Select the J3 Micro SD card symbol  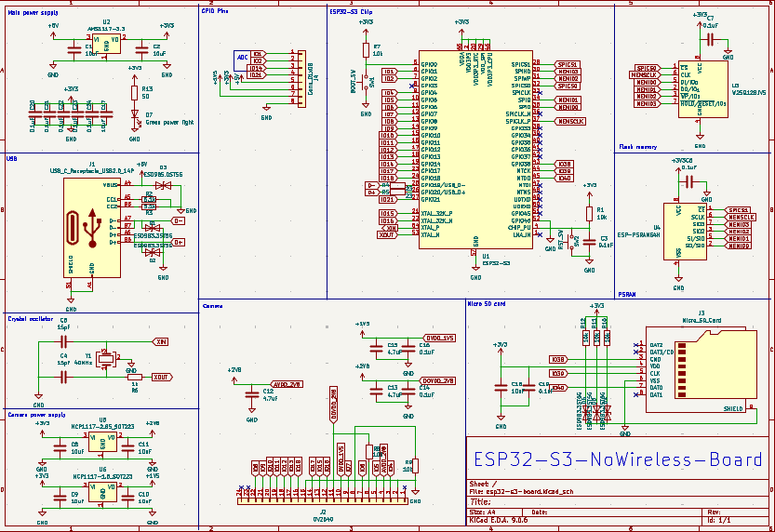[x=702, y=369]
